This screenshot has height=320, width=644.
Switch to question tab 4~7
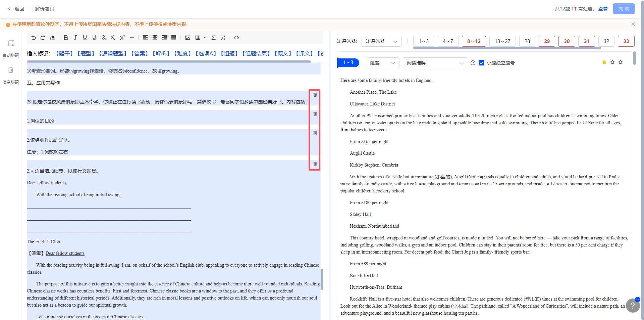click(448, 41)
